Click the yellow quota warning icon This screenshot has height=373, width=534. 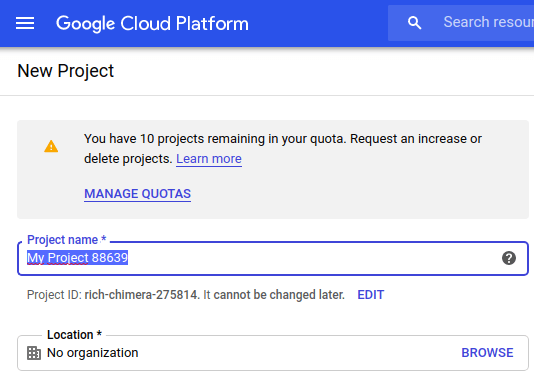(51, 146)
